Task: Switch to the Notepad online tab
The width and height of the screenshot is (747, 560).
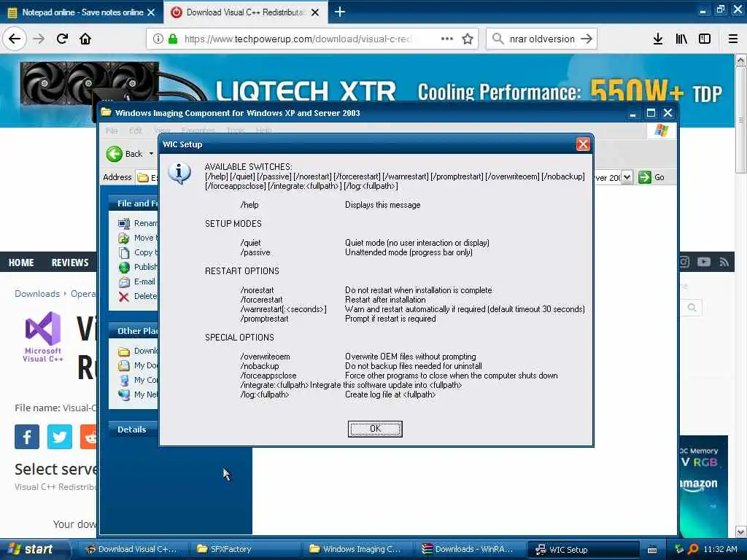Action: (82, 12)
